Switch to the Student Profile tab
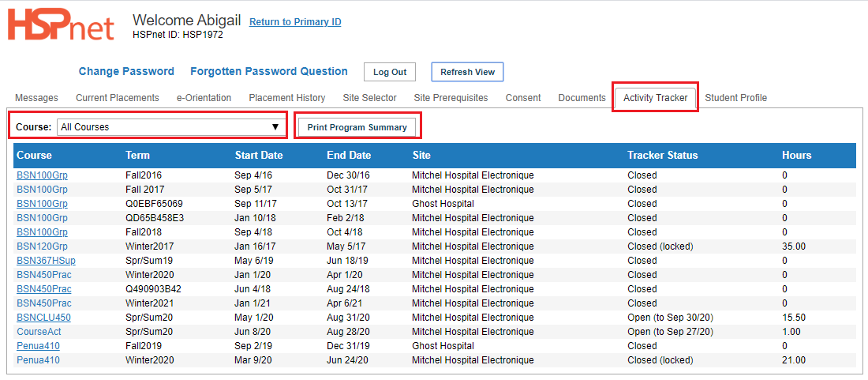The height and width of the screenshot is (380, 868). (x=735, y=98)
